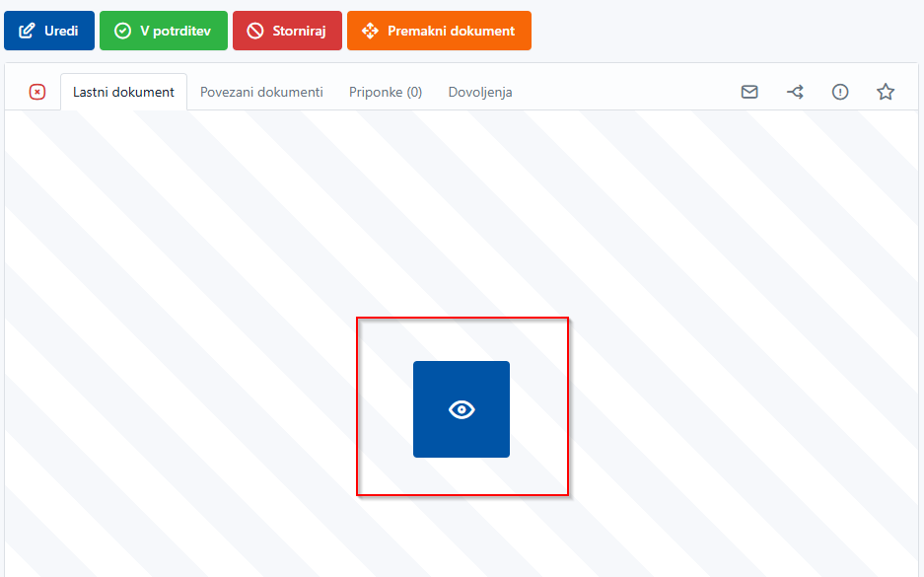
Task: Switch to the Lastni dokument tab
Action: click(x=123, y=92)
